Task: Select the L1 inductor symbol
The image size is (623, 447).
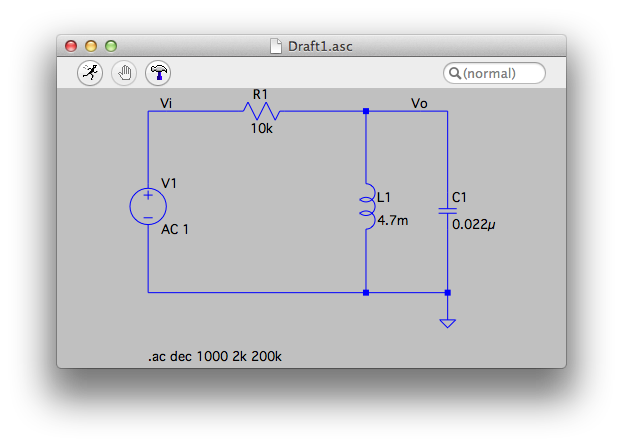Action: 367,207
